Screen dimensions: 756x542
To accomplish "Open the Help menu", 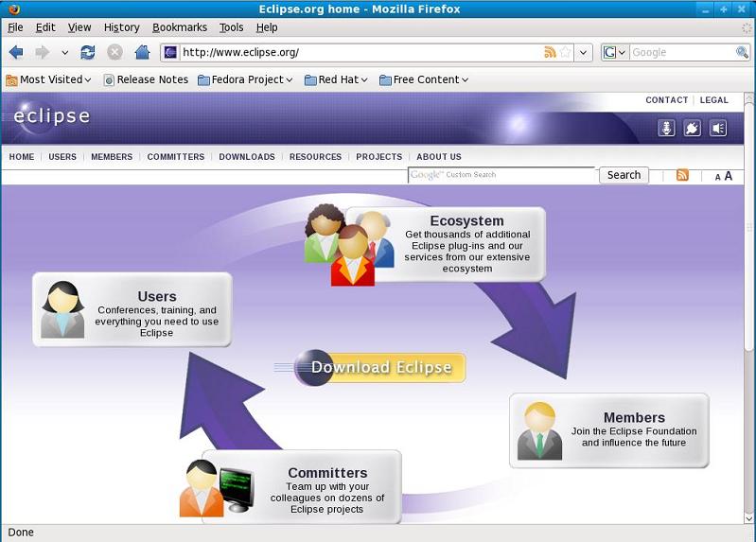I will [x=267, y=27].
